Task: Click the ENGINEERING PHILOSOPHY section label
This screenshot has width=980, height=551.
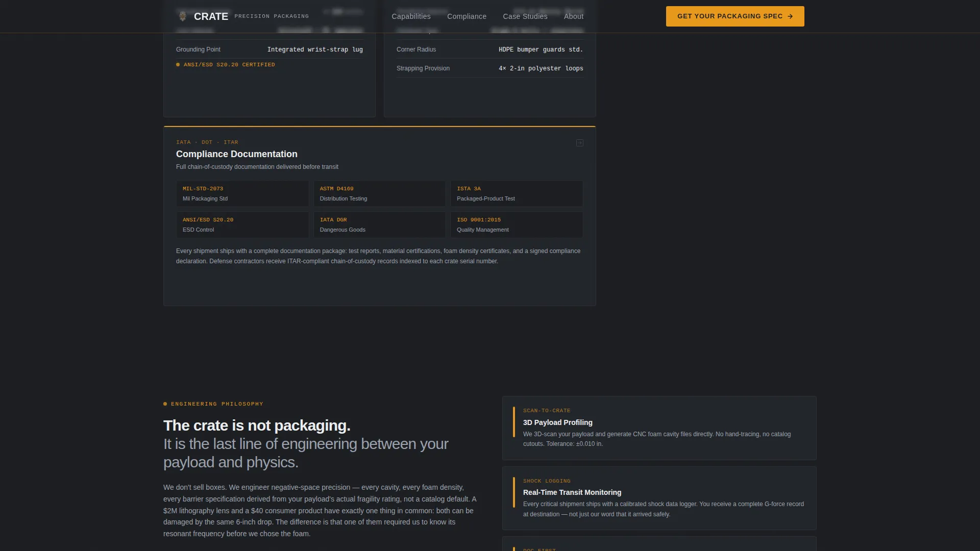Action: (x=213, y=404)
